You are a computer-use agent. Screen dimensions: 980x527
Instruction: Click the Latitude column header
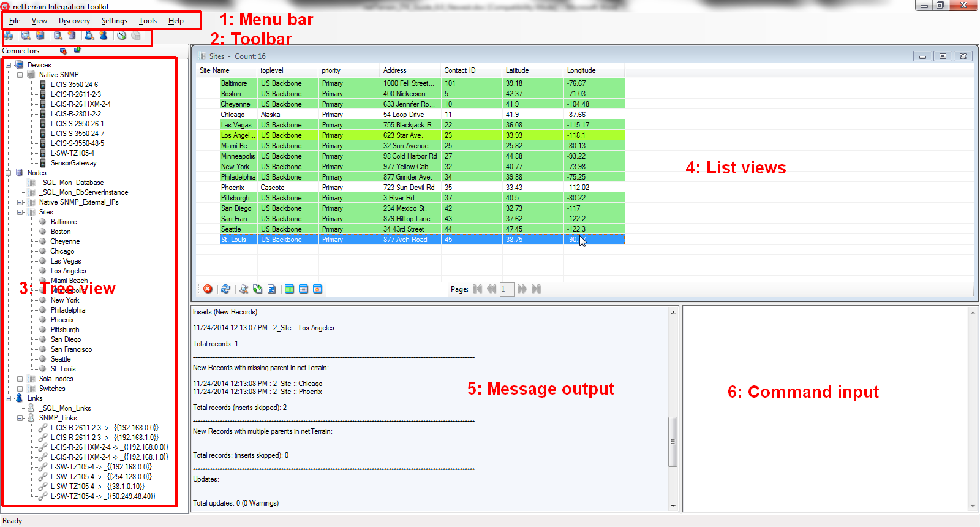518,70
